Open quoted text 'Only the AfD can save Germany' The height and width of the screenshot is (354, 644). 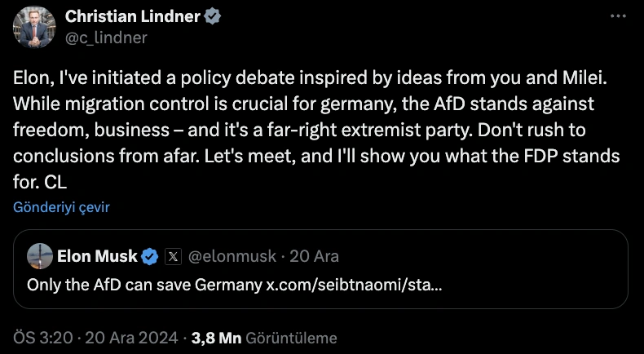point(145,285)
